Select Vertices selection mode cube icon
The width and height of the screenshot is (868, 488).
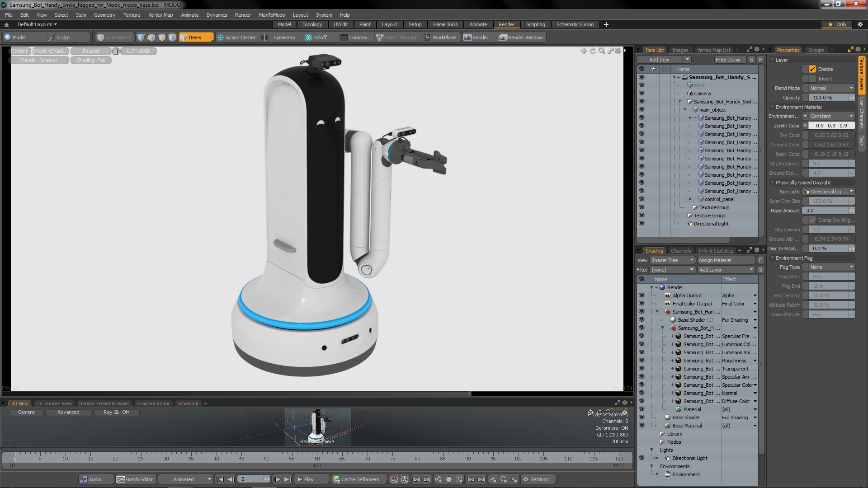click(x=141, y=38)
